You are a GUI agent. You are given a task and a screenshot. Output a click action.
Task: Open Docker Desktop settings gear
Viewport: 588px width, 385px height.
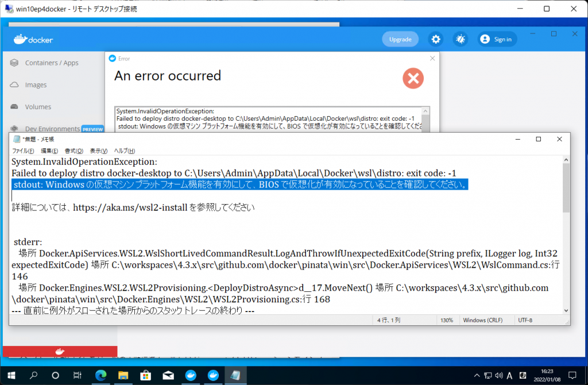coord(436,39)
